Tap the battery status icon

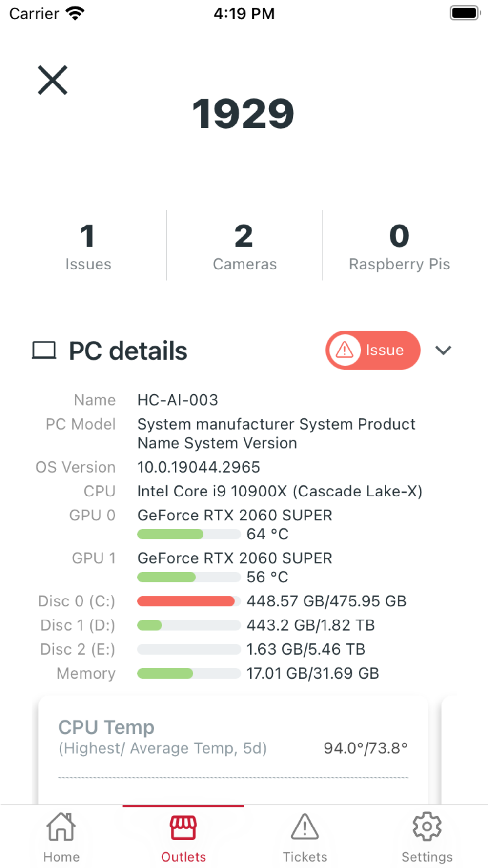point(465,13)
